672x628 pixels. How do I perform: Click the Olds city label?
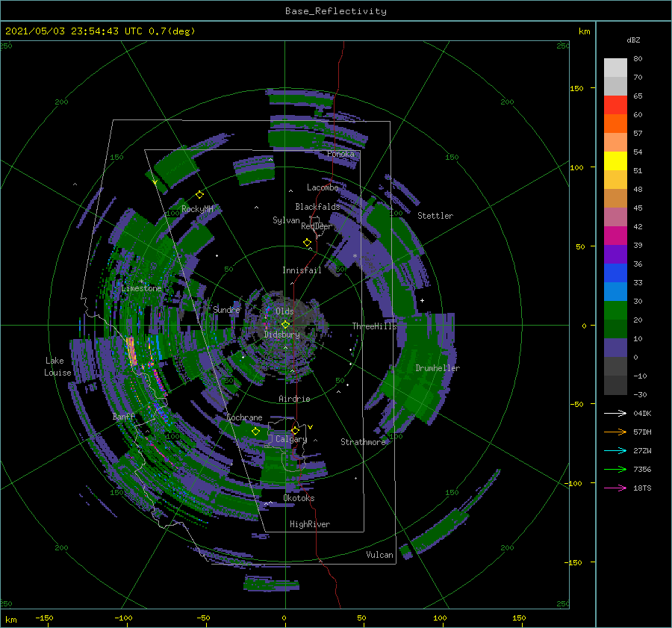(x=284, y=311)
